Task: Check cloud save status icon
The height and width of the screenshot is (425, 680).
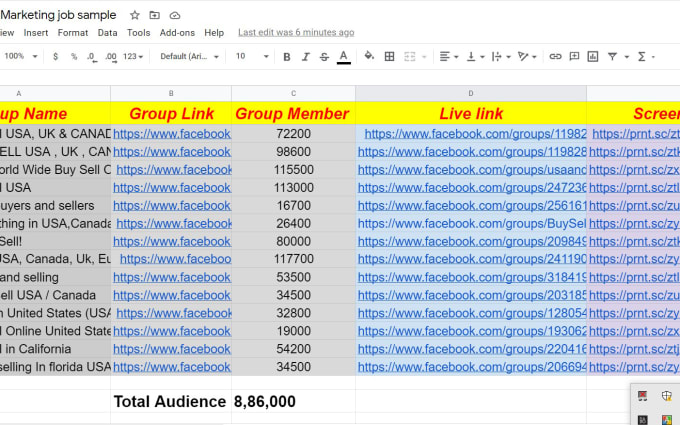Action: [175, 16]
